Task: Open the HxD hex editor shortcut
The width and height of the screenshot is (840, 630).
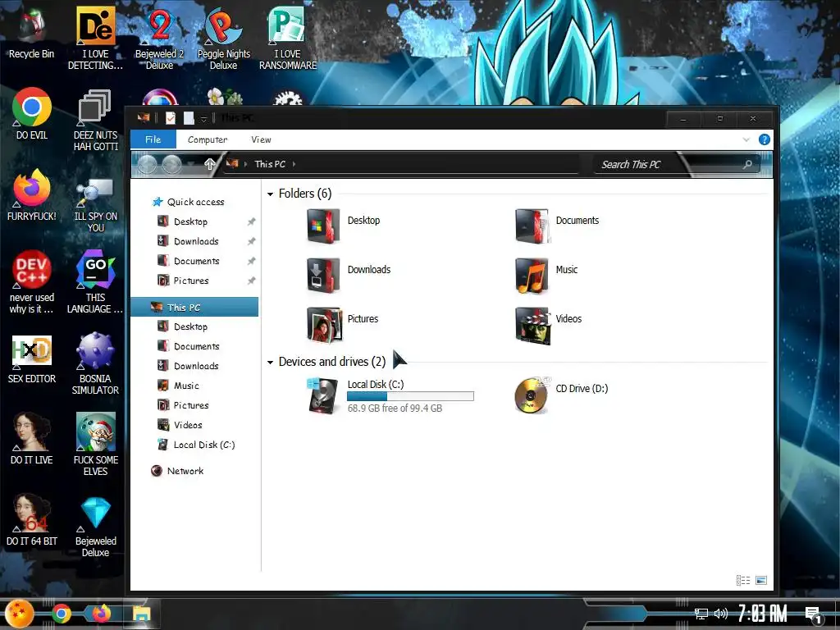Action: (x=32, y=358)
